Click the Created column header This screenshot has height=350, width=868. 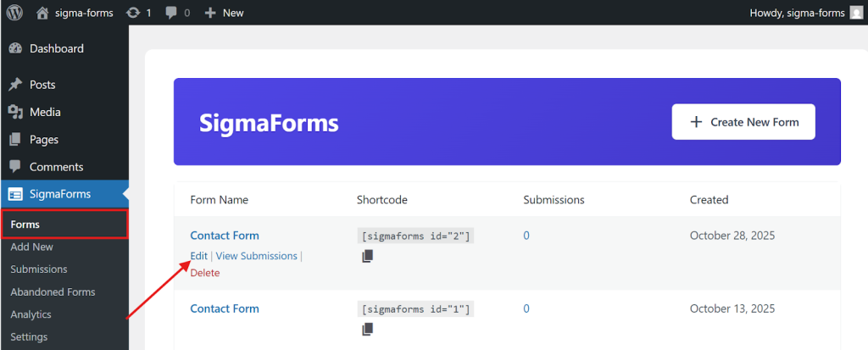(x=709, y=199)
